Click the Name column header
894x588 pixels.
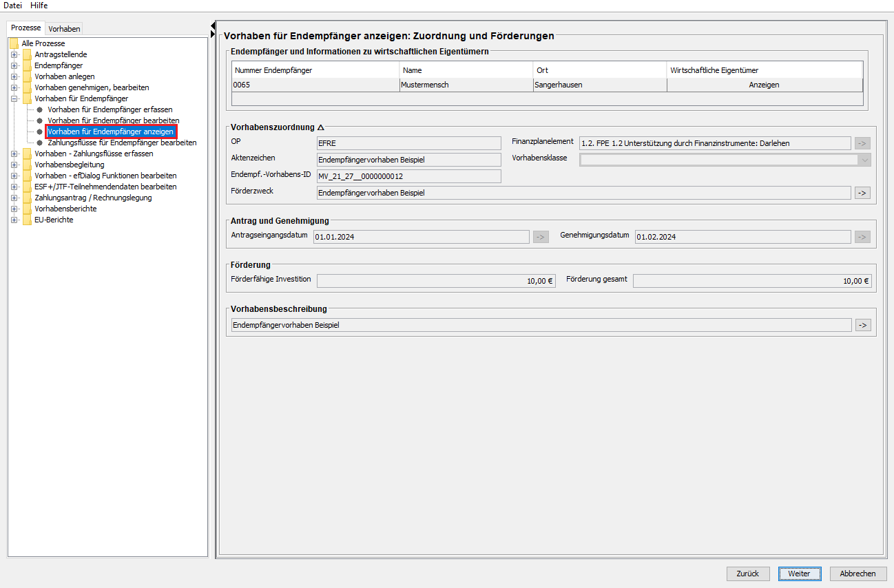(x=466, y=70)
